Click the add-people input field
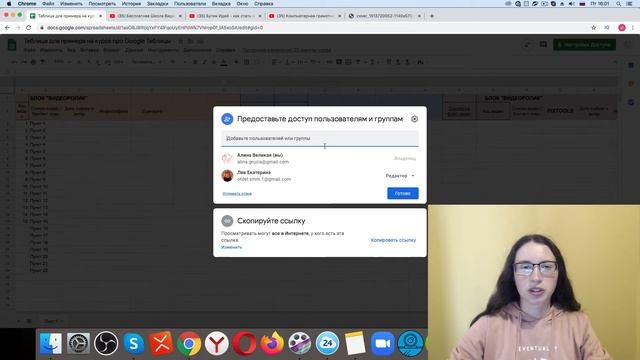This screenshot has width=640, height=360. pos(320,138)
